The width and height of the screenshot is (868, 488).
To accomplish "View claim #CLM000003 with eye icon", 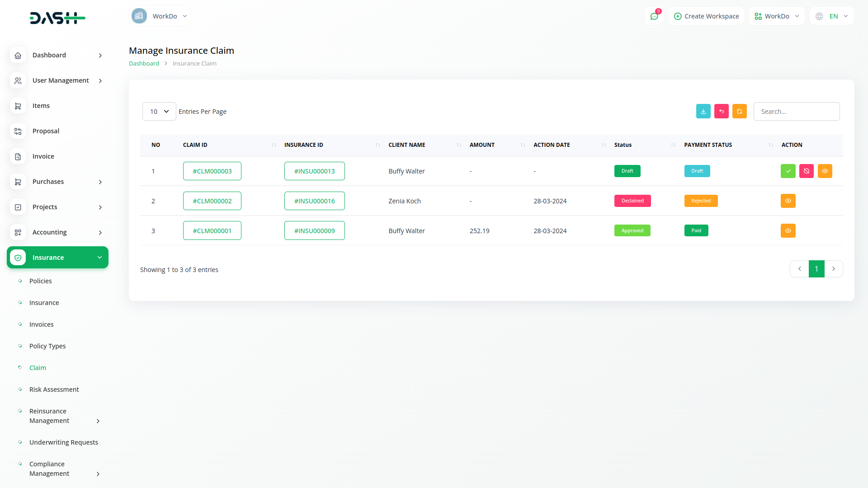I will click(x=825, y=171).
